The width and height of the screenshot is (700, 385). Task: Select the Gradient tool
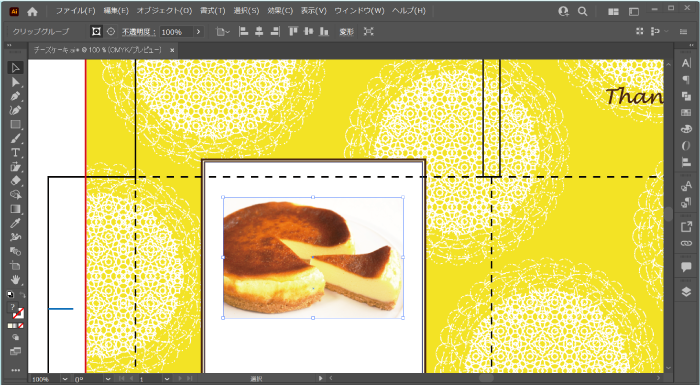[16, 209]
